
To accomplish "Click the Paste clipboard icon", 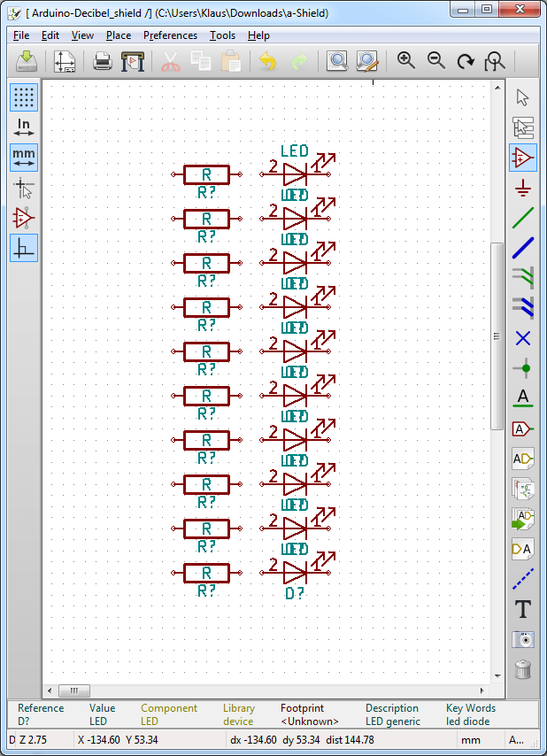I will coord(231,61).
